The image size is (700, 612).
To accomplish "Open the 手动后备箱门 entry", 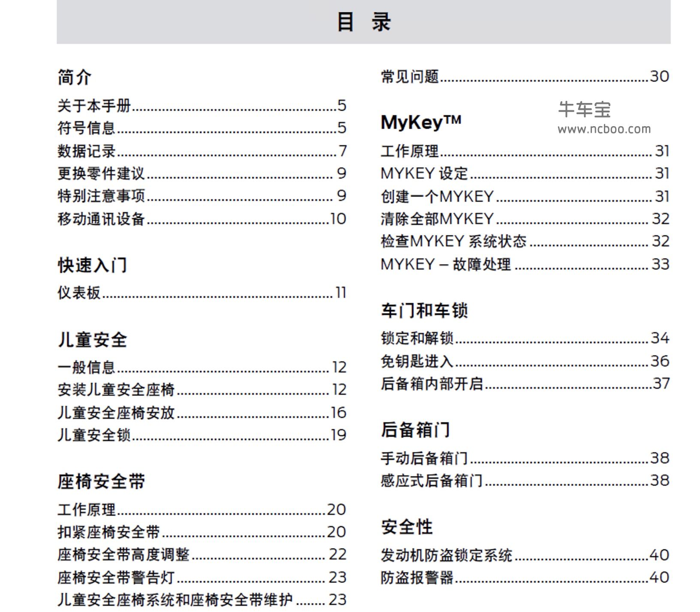I will click(525, 458).
